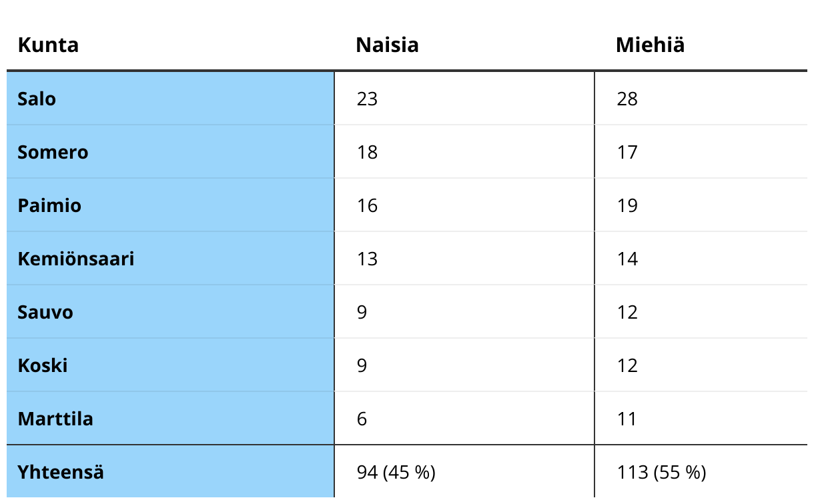Select the Kemiönsaari row label
The image size is (814, 504).
tap(76, 259)
